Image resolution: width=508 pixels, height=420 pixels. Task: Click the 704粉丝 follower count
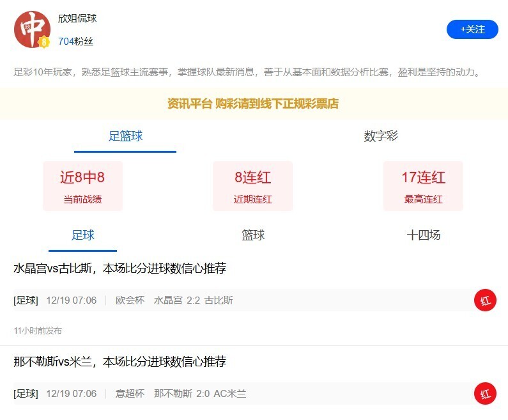point(75,42)
